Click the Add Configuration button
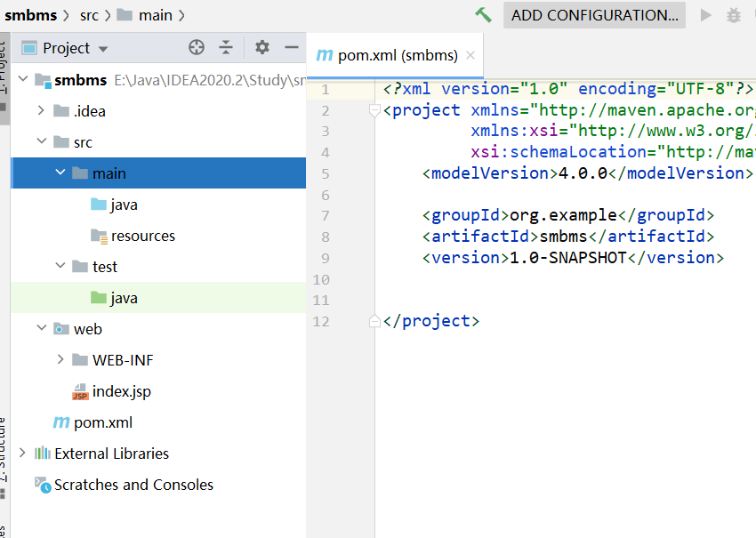The image size is (756, 538). 594,15
